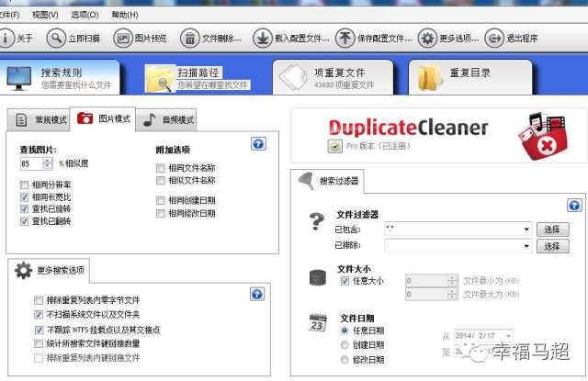The height and width of the screenshot is (381, 588).
Task: Click question mark icon beside 文件过滤器
Action: point(316,221)
